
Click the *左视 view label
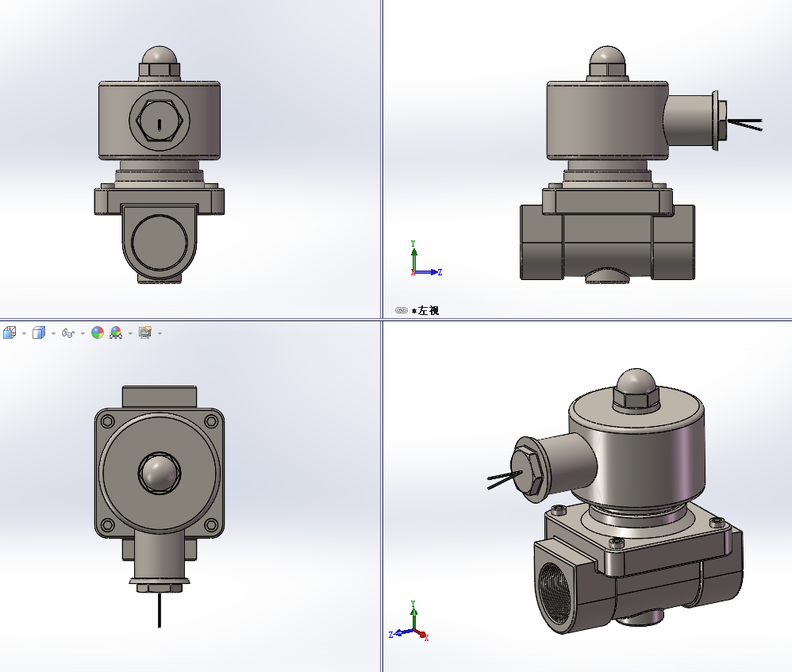(425, 310)
